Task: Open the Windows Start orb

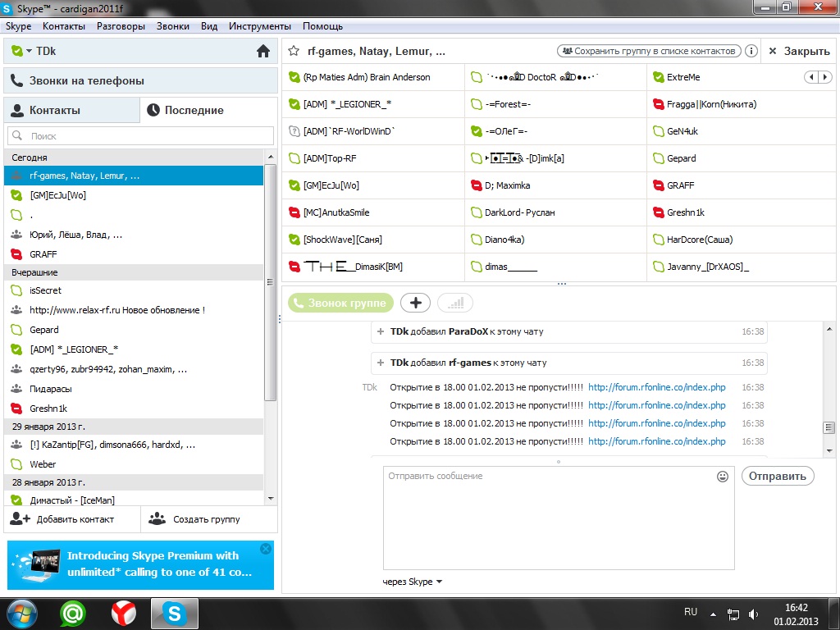Action: pyautogui.click(x=21, y=614)
